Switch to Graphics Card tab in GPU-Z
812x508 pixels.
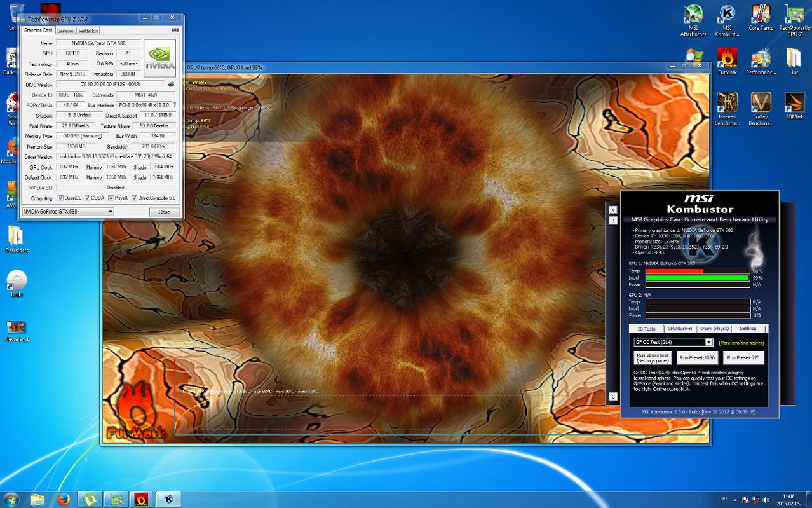click(38, 31)
